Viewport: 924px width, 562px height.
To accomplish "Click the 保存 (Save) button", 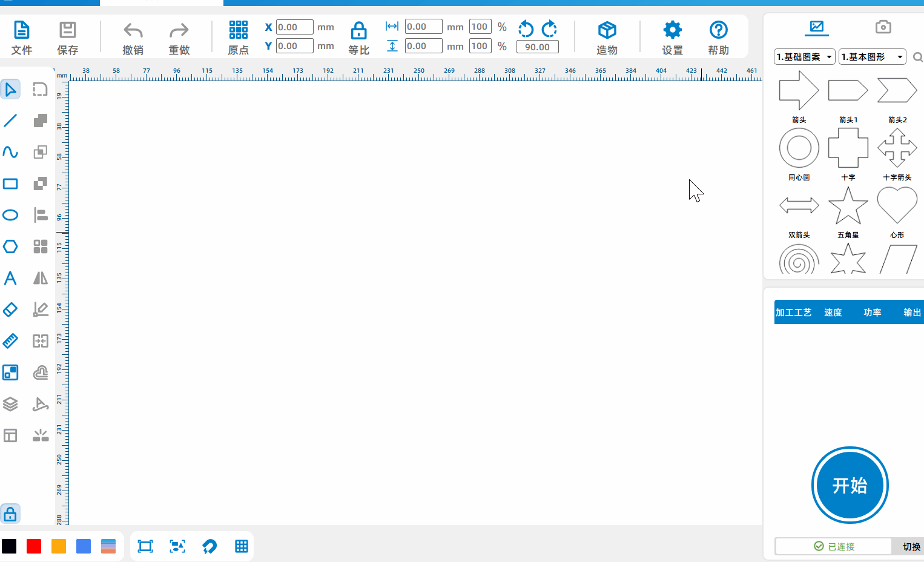I will (67, 38).
